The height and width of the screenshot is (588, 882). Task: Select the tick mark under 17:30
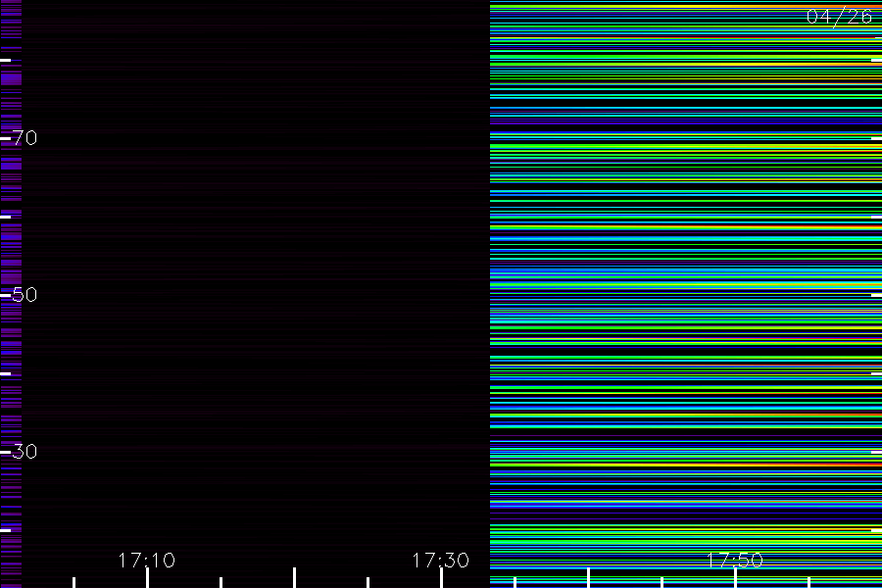(441, 578)
